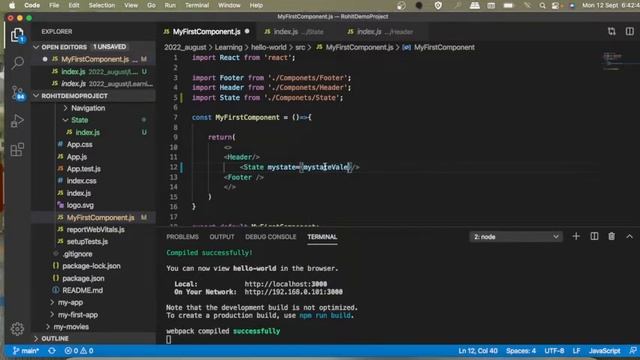This screenshot has height=360, width=640.
Task: Open Run and Debug view
Action: tap(17, 121)
